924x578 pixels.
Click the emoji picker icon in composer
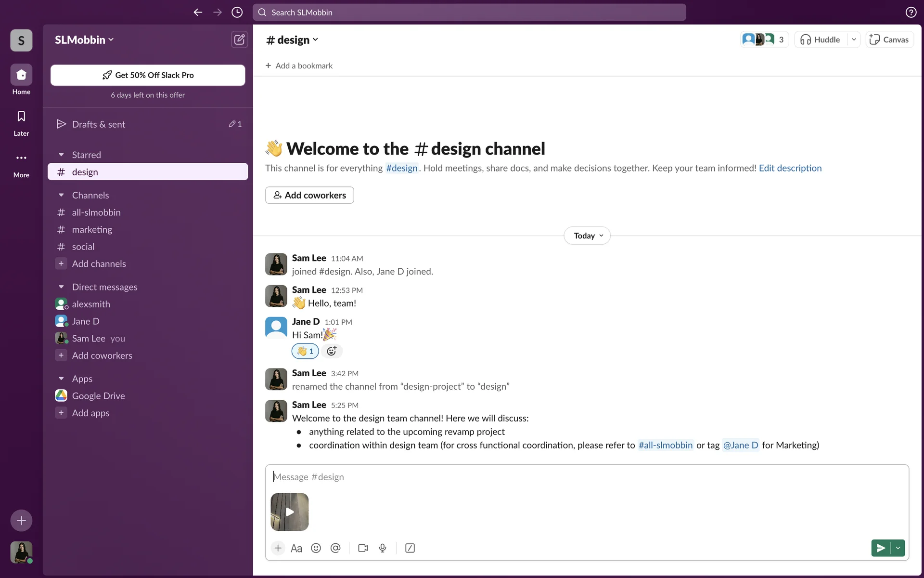point(316,548)
